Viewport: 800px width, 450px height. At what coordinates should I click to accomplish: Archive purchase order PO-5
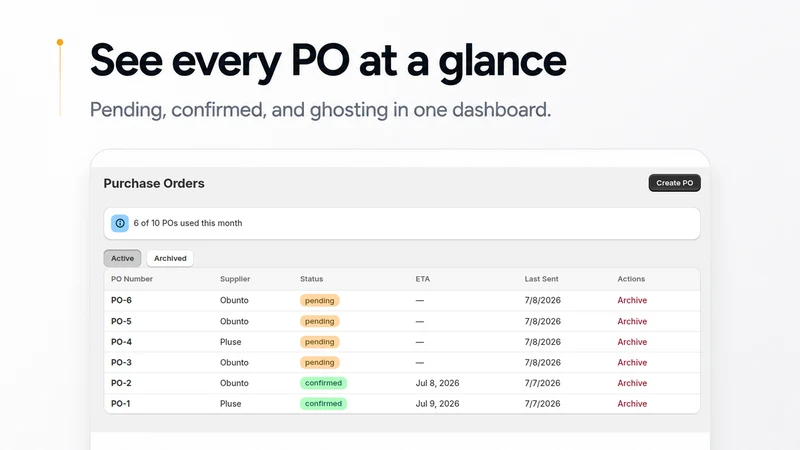[632, 321]
